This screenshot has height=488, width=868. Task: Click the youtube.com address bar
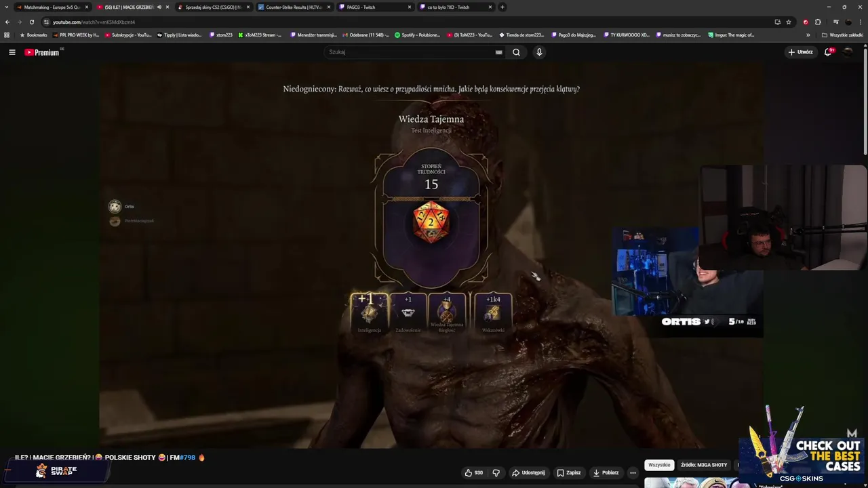tap(407, 22)
